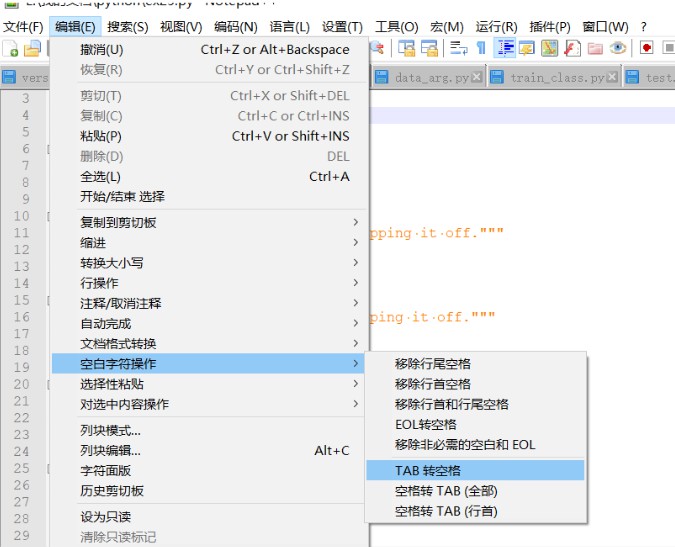Expand the 缩进 submenu
The height and width of the screenshot is (547, 675).
210,242
